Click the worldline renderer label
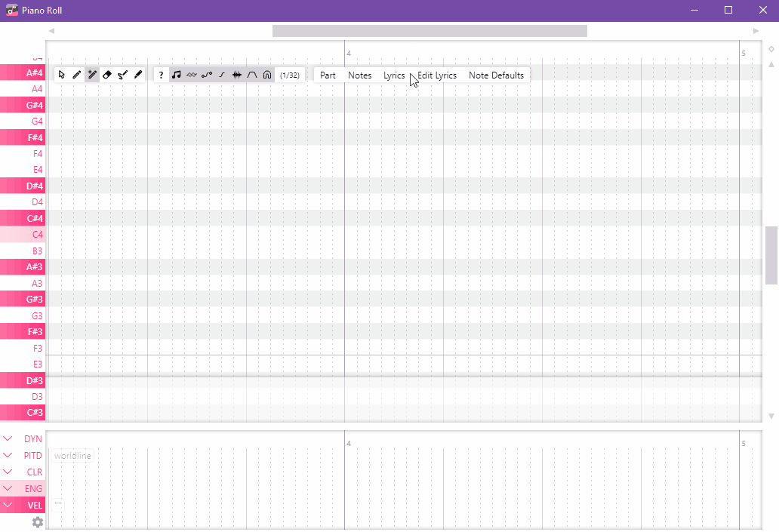 click(72, 456)
